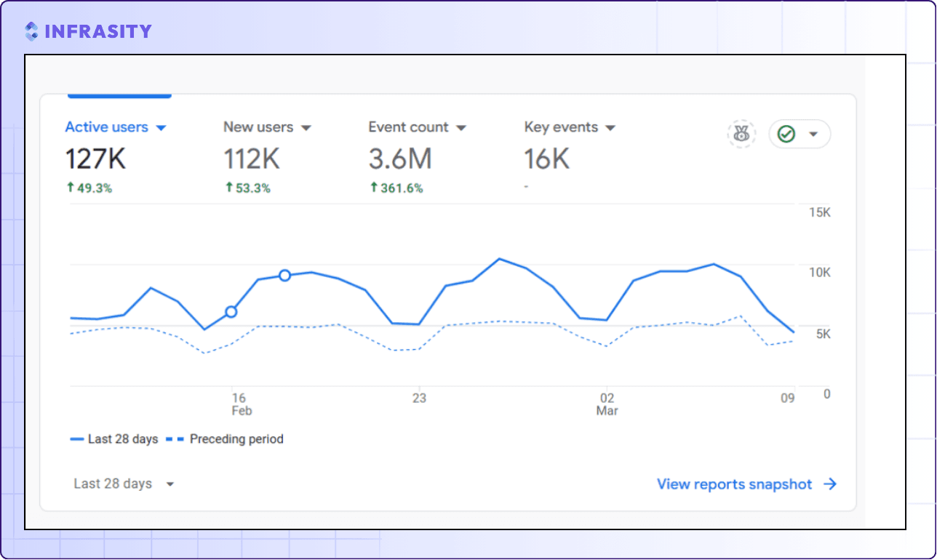
Task: Open the Event count dropdown arrow
Action: pyautogui.click(x=460, y=128)
